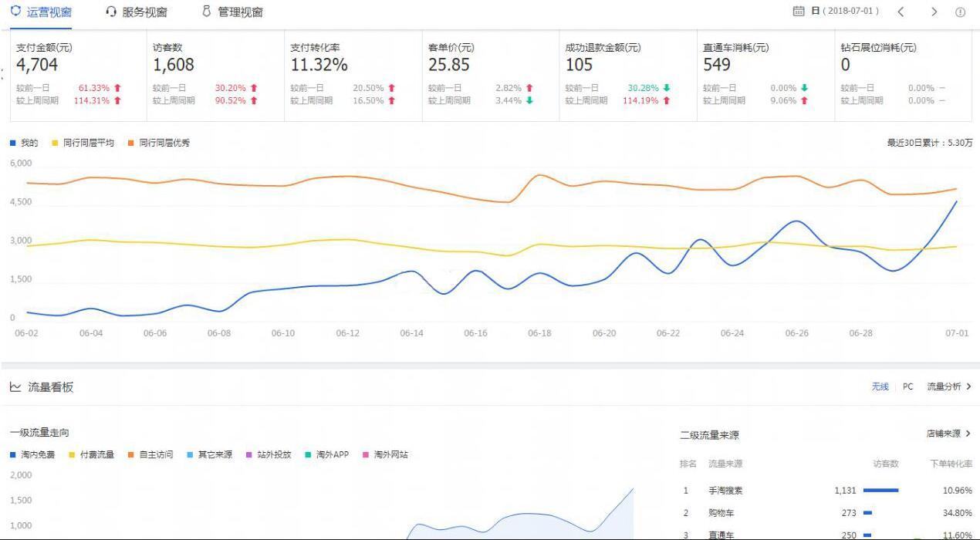
Task: Switch traffic board to 无线
Action: [x=880, y=386]
